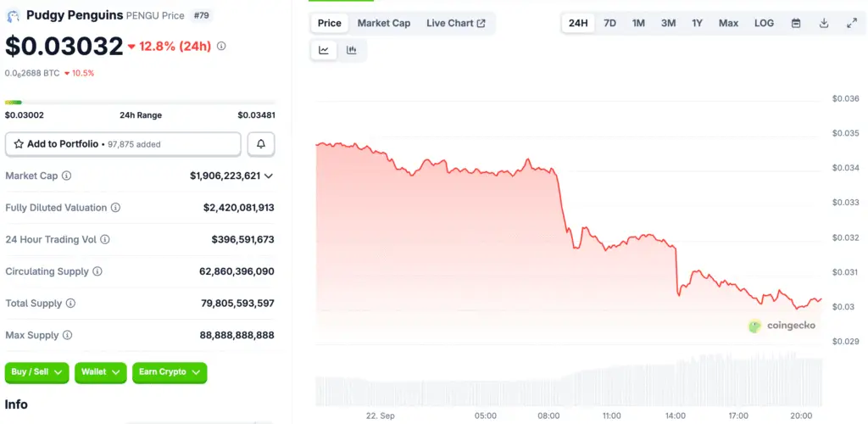Open the Live Chart tab
This screenshot has width=868, height=424.
click(456, 23)
